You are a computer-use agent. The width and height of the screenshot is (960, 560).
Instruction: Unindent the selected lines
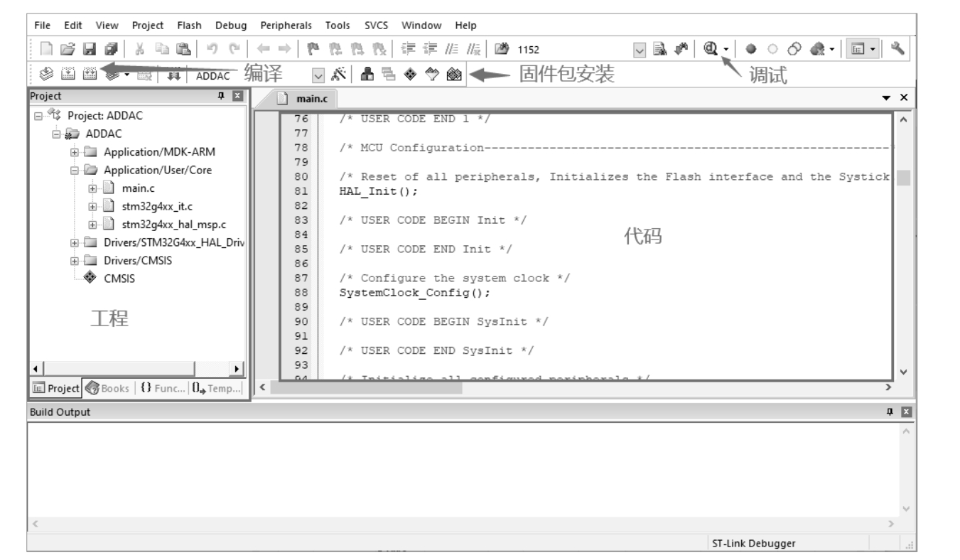430,49
